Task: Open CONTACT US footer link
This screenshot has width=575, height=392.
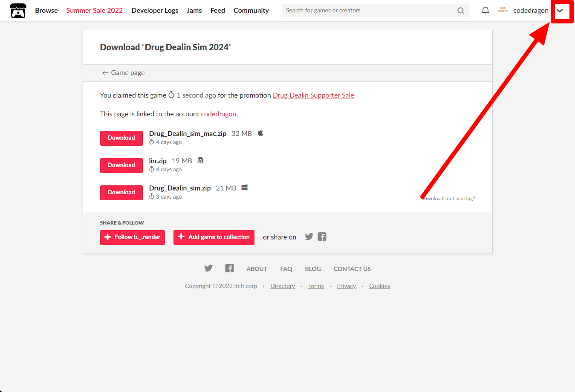Action: click(352, 269)
